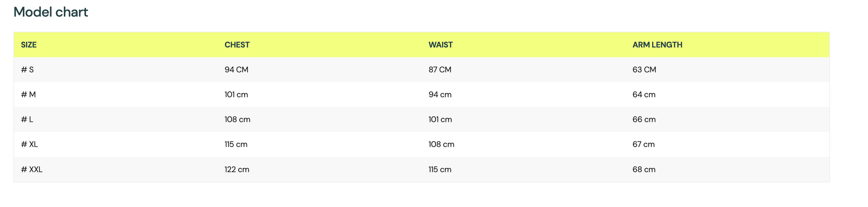Click the 108 cm chest value for L
868x207 pixels.
(237, 120)
